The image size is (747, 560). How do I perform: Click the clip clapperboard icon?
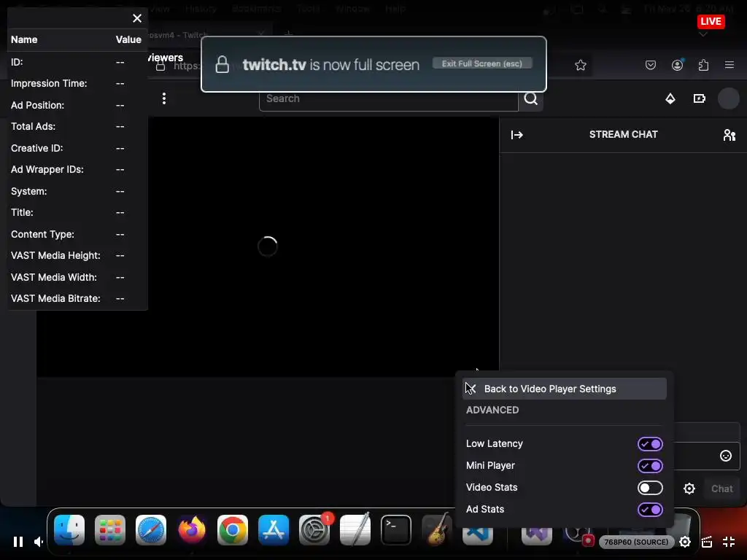(707, 542)
